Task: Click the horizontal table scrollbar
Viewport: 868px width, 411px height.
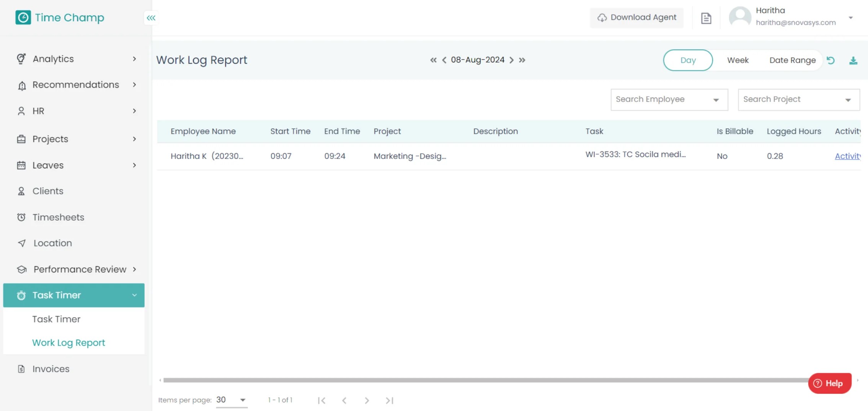Action: click(x=486, y=380)
